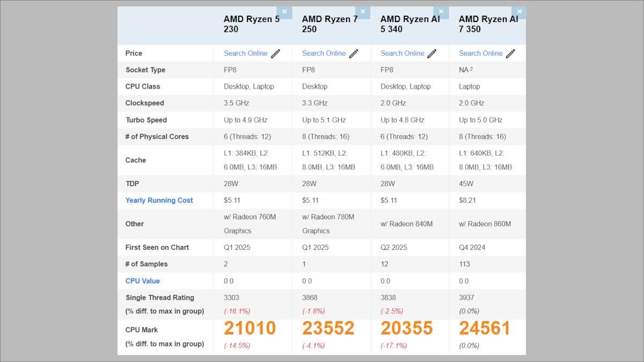
Task: Dismiss the AMD Ryzen 7 250 column
Action: tap(363, 11)
